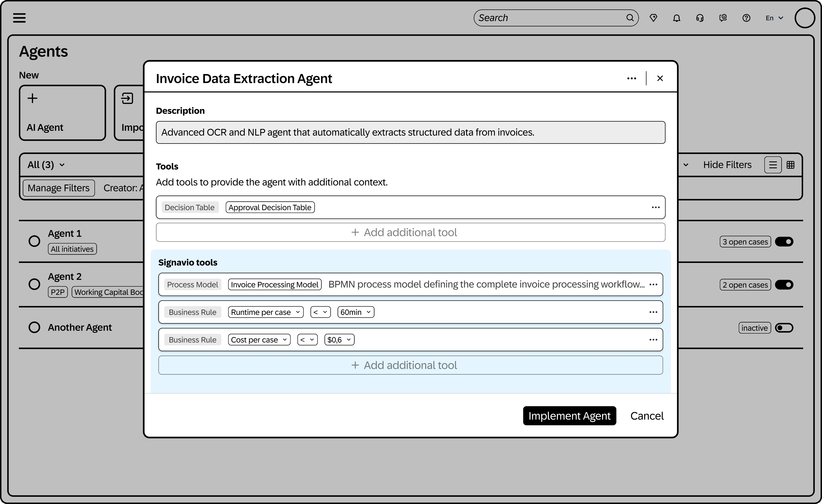Viewport: 822px width, 504px height.
Task: Open the En language menu
Action: (x=774, y=18)
